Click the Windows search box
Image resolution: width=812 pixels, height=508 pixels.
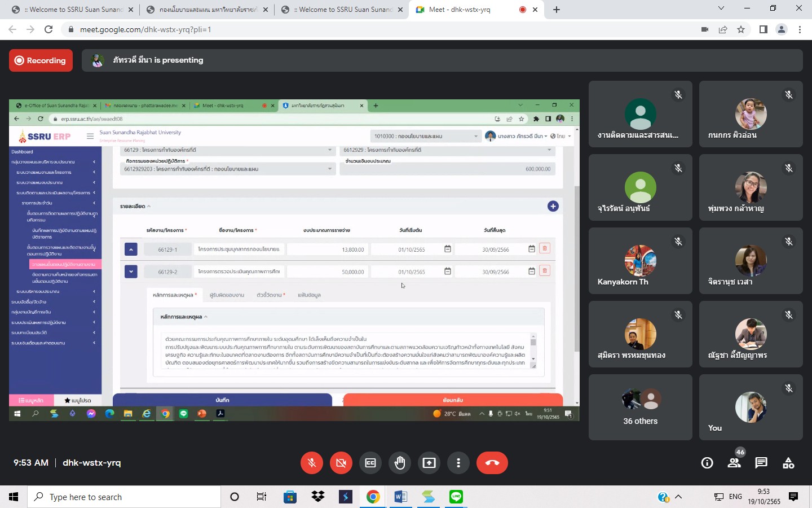124,497
